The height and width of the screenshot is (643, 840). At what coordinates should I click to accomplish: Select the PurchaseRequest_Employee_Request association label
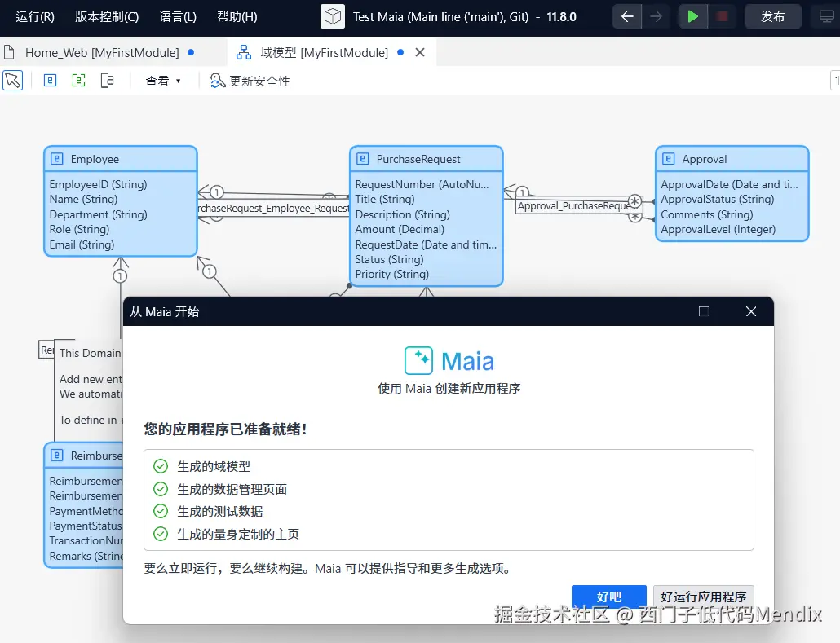(273, 209)
